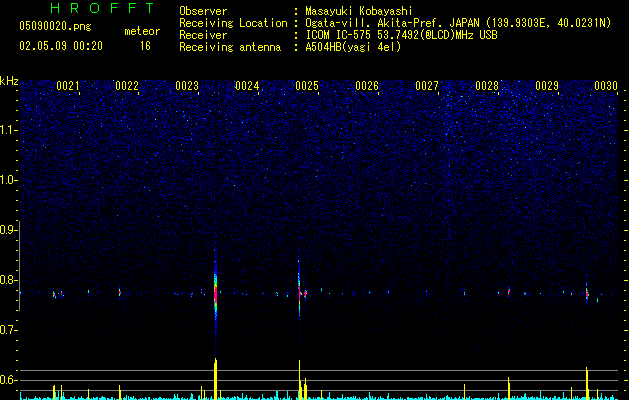The height and width of the screenshot is (400, 629).
Task: Click the 1.0 kHz axis label
Action: (8, 180)
